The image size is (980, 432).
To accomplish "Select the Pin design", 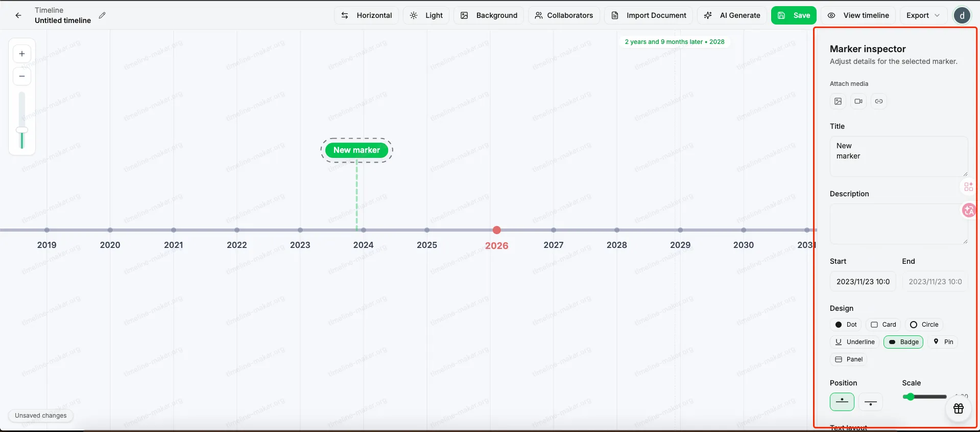I will pos(943,342).
